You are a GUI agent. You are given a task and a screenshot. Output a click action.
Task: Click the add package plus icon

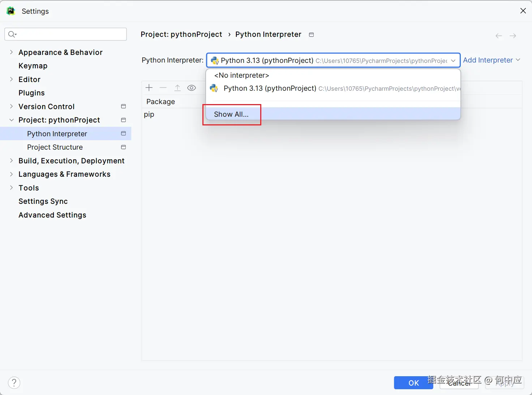[x=149, y=88]
